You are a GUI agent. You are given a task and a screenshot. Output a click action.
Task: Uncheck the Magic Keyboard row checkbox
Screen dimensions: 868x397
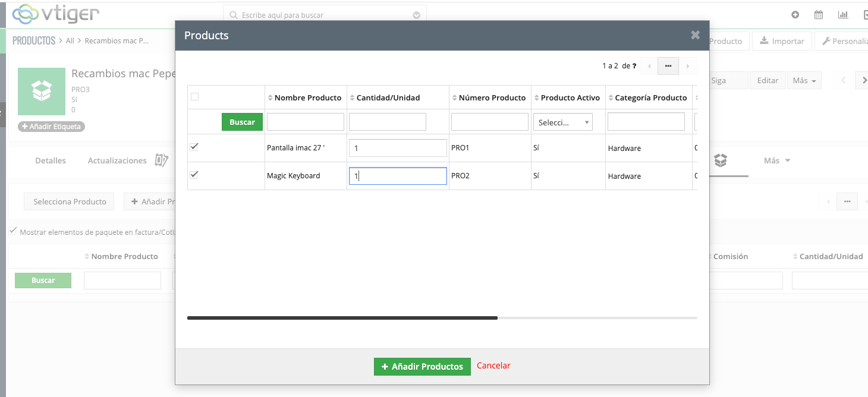(194, 175)
